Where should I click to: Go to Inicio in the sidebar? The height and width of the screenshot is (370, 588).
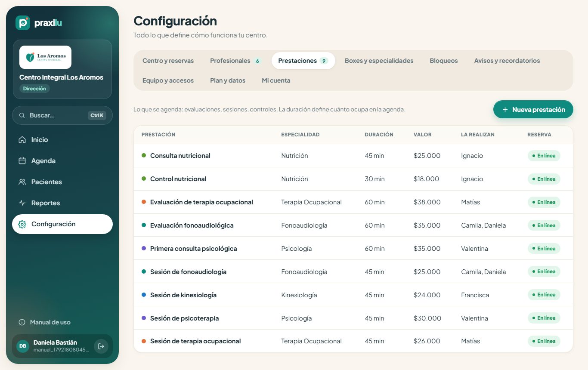click(x=62, y=140)
